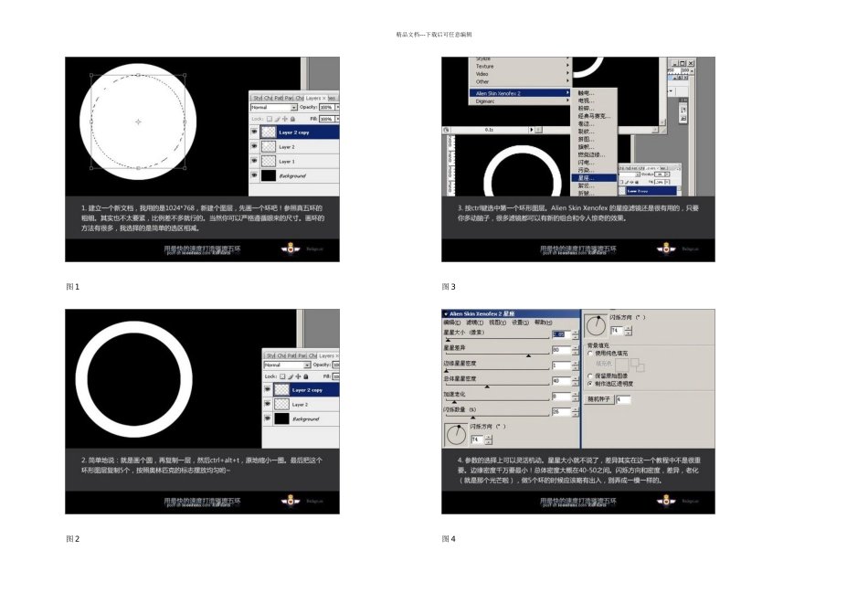Open the 滤镜 menu in Xenofex dialog
868x614 pixels.
[474, 323]
